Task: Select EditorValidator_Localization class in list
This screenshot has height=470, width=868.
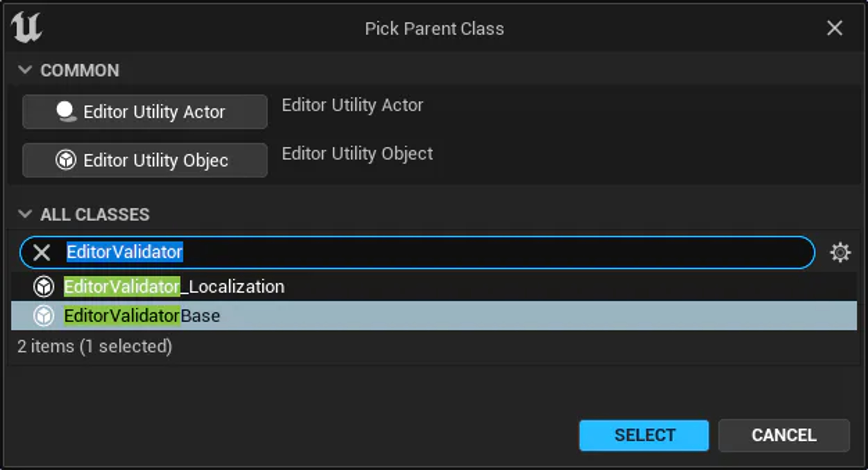Action: point(174,287)
